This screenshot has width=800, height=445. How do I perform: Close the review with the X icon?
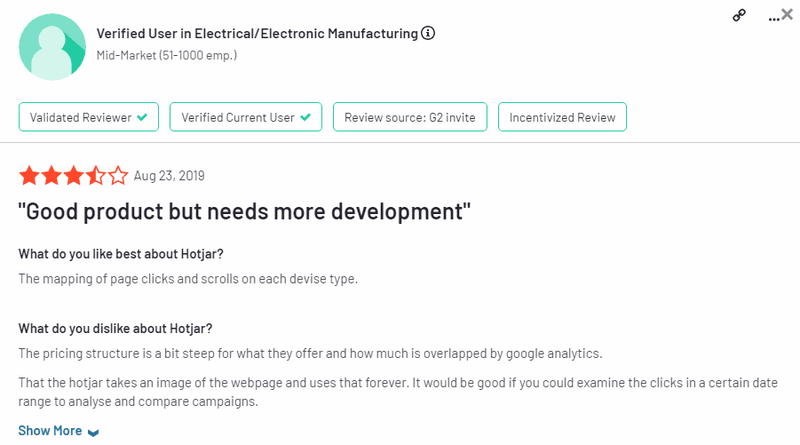tap(787, 15)
